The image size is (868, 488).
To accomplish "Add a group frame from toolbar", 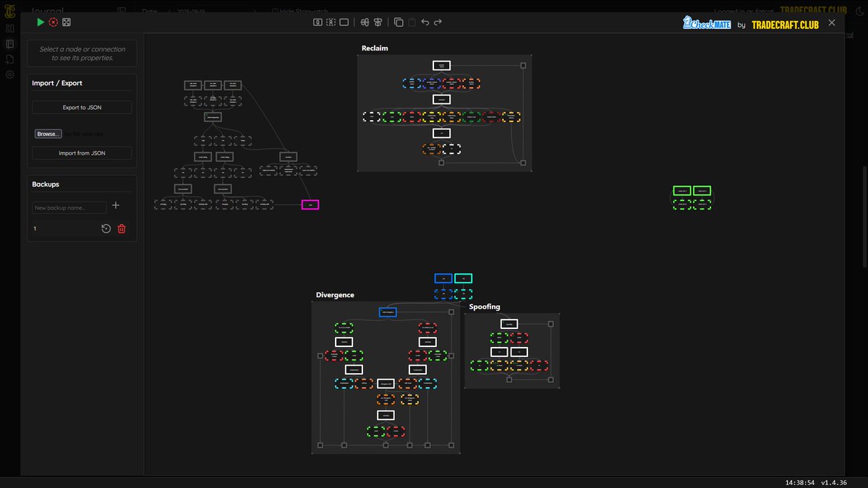I will [x=344, y=22].
